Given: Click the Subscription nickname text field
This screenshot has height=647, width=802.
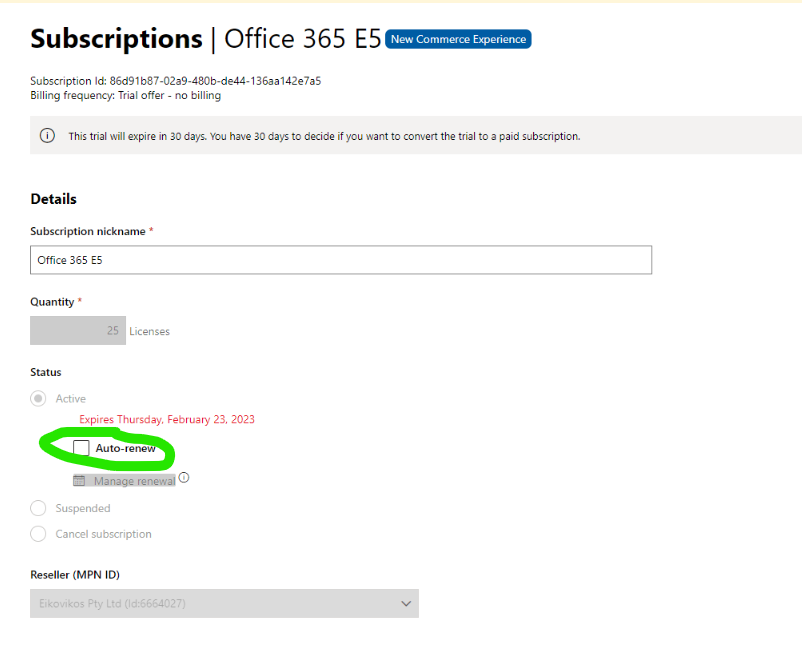Looking at the screenshot, I should coord(341,260).
